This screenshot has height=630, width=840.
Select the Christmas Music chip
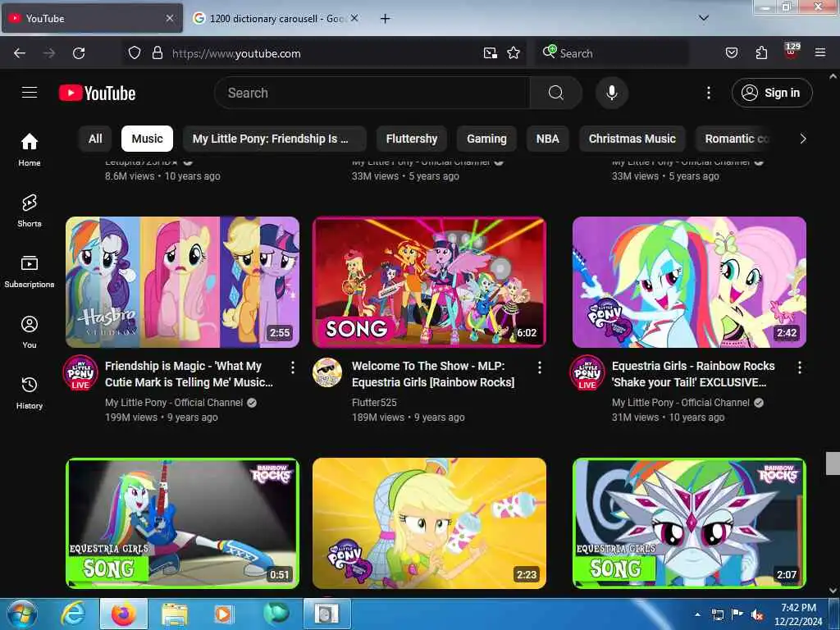[632, 139]
